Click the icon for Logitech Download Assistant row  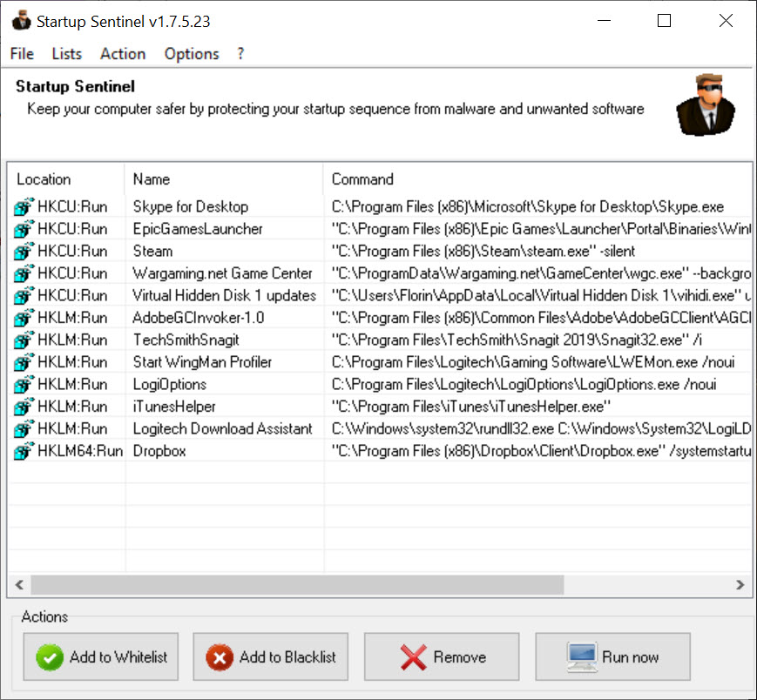coord(24,428)
